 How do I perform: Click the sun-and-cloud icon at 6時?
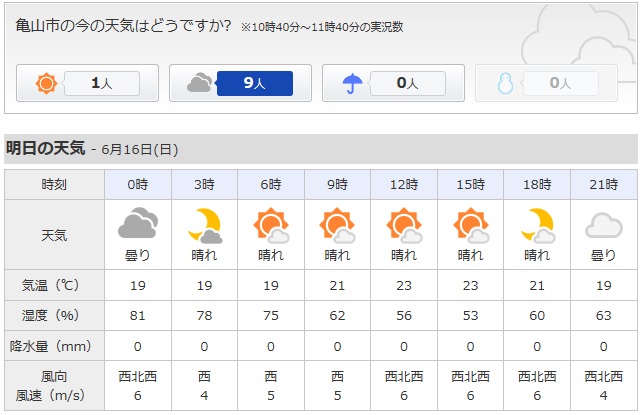click(x=271, y=226)
